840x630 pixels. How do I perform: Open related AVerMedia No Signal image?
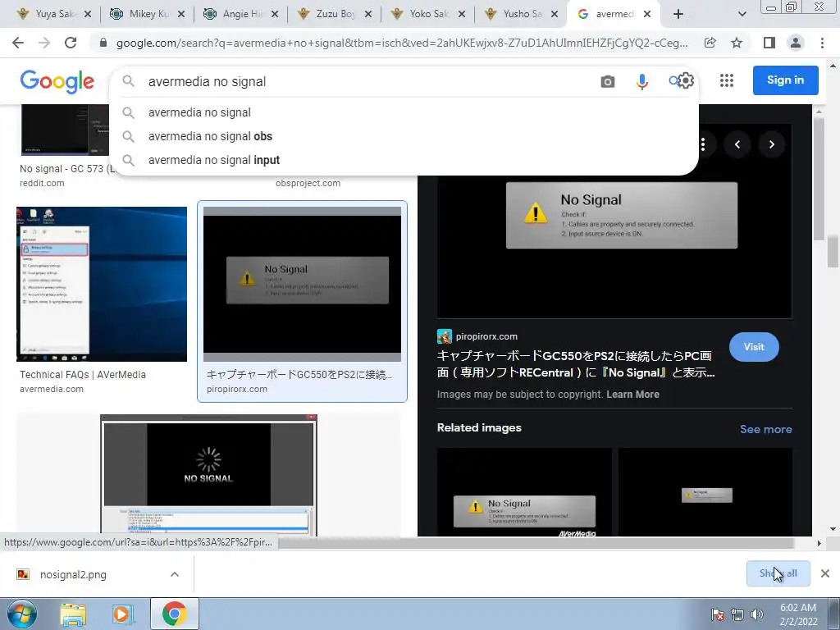point(524,492)
